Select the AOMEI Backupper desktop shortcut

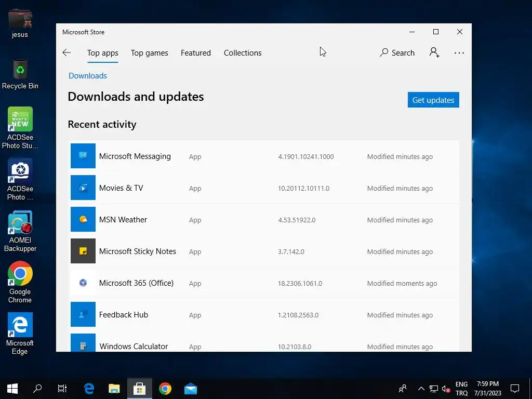[20, 232]
